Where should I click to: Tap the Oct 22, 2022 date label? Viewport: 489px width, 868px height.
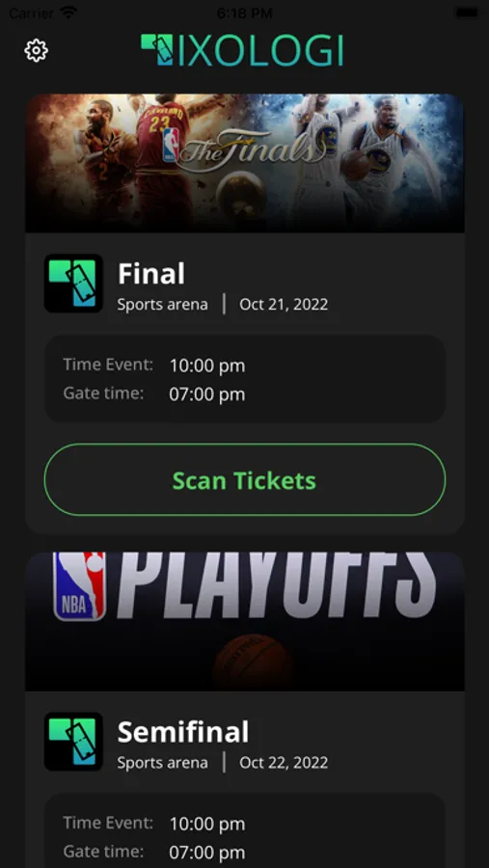(284, 763)
